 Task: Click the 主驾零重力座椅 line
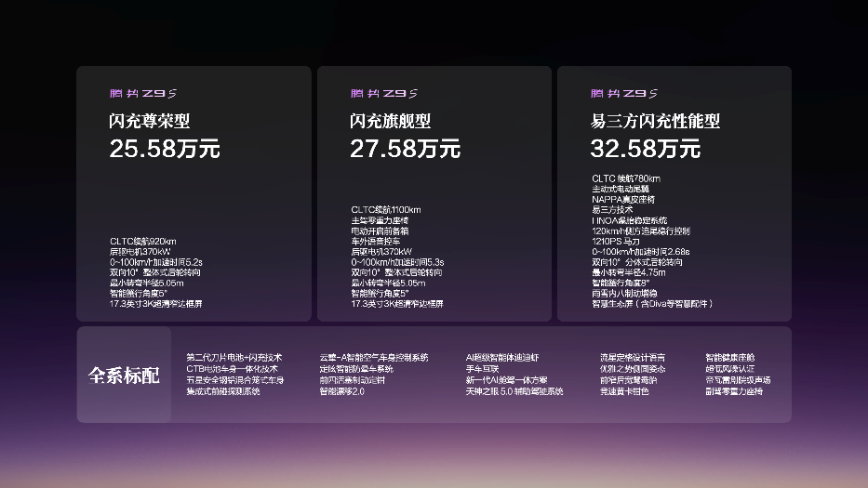point(380,220)
